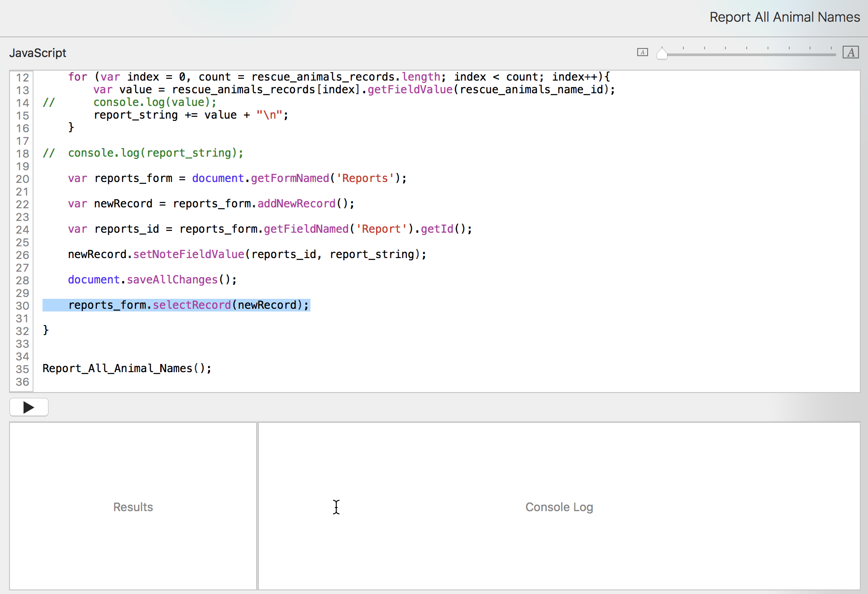Image resolution: width=868 pixels, height=594 pixels.
Task: Click the getFieldNamed method on line 24
Action: coord(306,229)
